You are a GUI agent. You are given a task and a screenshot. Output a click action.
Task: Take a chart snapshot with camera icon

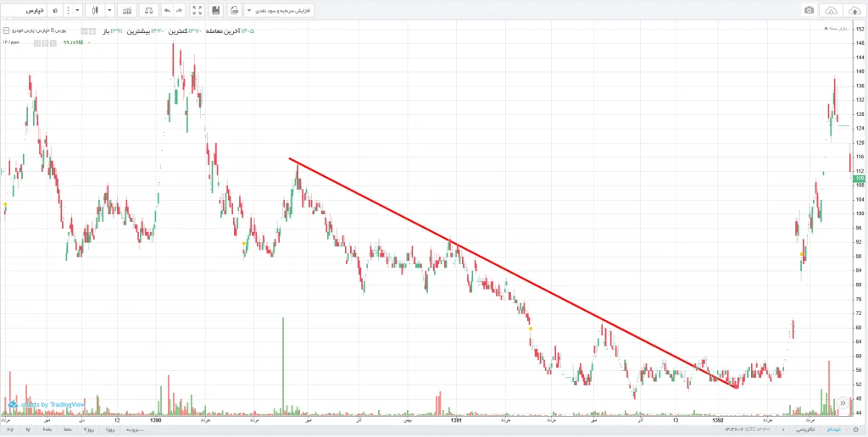(810, 10)
